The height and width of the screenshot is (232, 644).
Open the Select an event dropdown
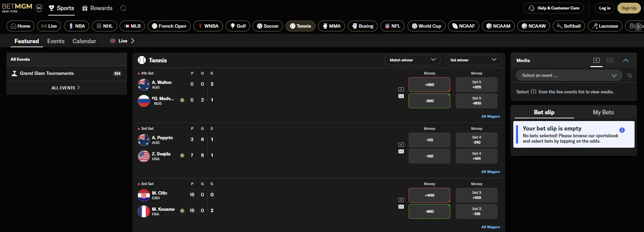tap(569, 76)
